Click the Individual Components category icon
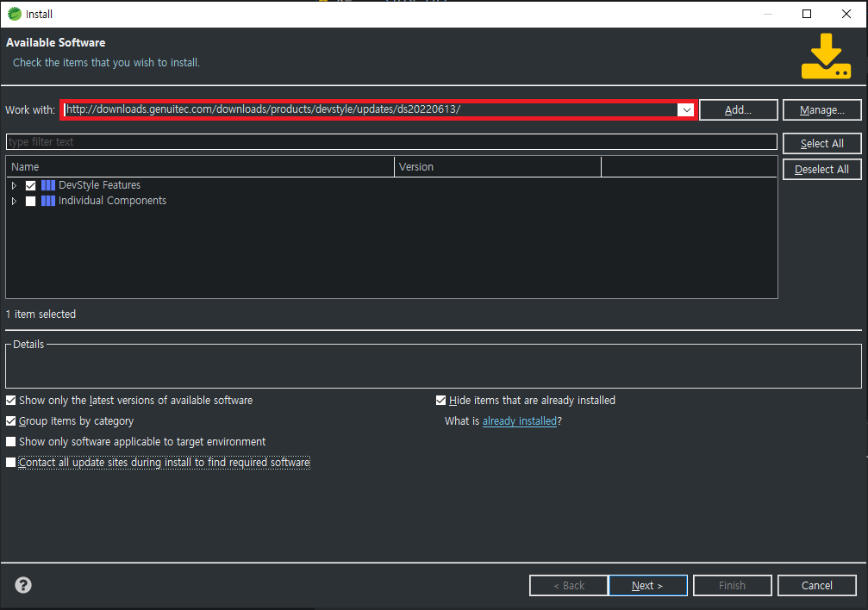This screenshot has height=610, width=868. [48, 201]
